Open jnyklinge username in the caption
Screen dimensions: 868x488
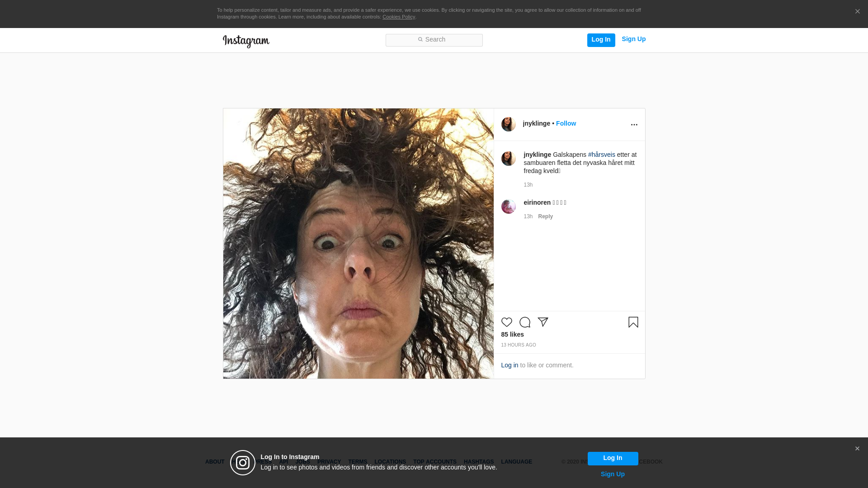pyautogui.click(x=537, y=155)
